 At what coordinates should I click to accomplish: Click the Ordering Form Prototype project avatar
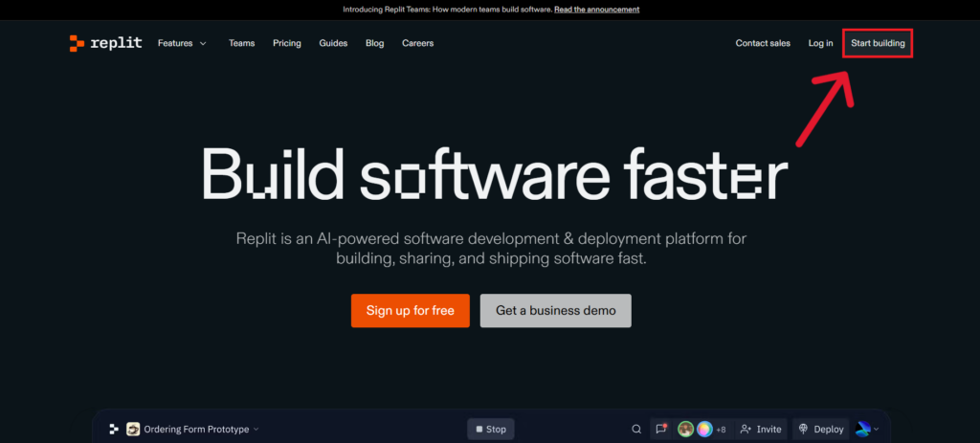(x=134, y=430)
